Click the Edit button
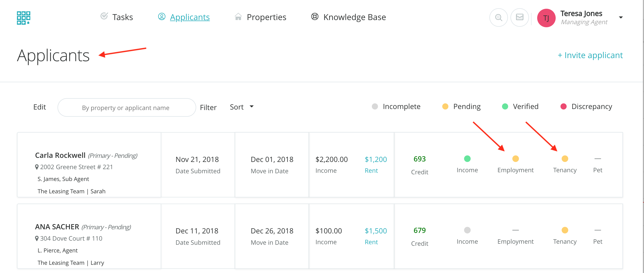The height and width of the screenshot is (273, 644). pos(40,107)
